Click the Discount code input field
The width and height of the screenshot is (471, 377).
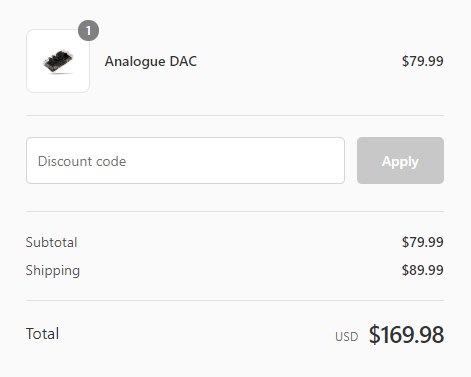coord(185,160)
